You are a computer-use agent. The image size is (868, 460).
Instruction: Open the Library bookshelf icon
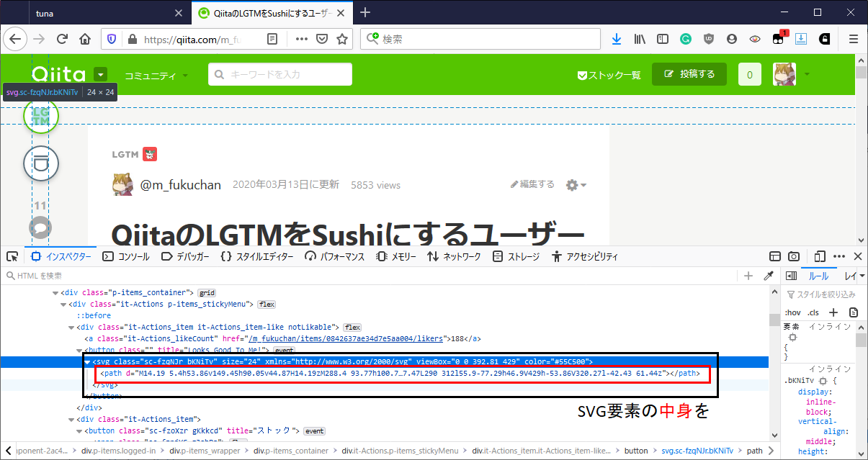(640, 39)
